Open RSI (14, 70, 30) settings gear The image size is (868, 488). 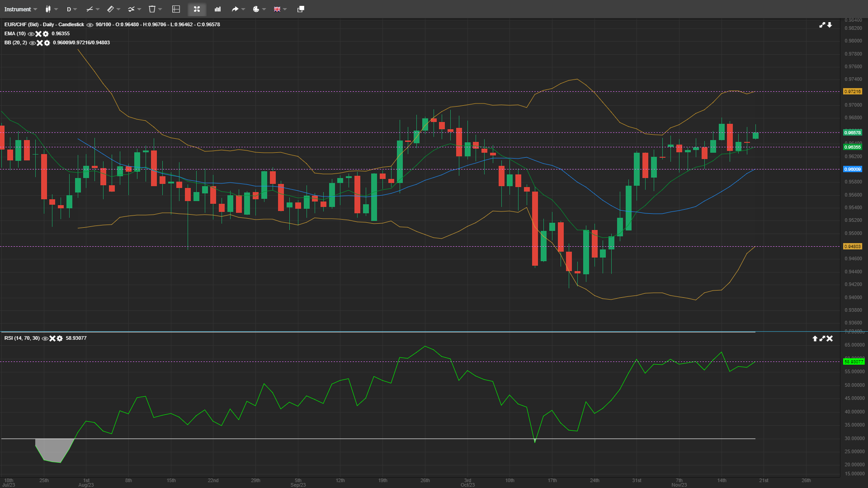point(60,338)
